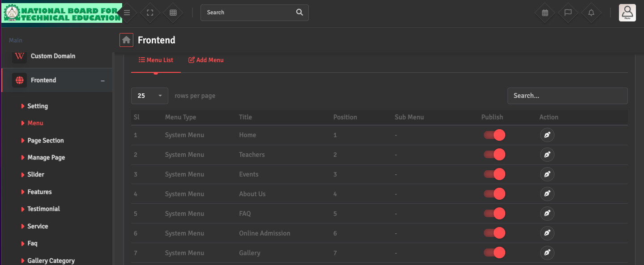Toggle fullscreen mode icon
Screen dimensions: 644x265
(150, 13)
